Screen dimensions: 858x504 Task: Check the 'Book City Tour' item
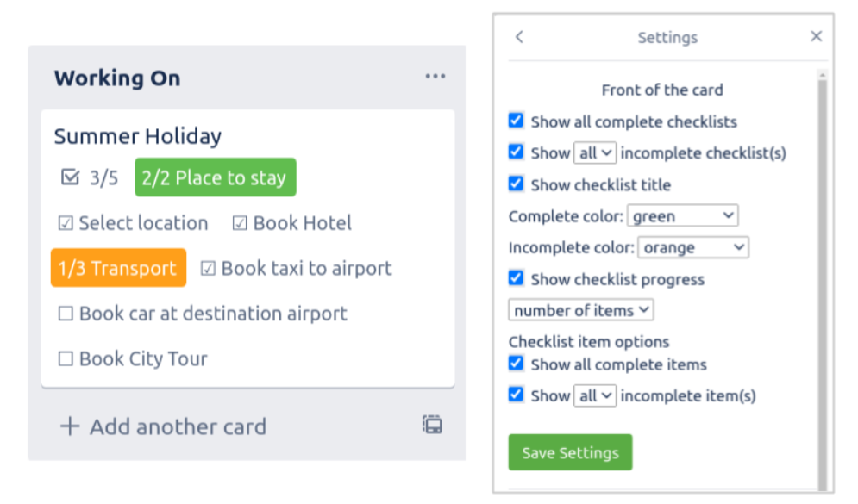[66, 359]
